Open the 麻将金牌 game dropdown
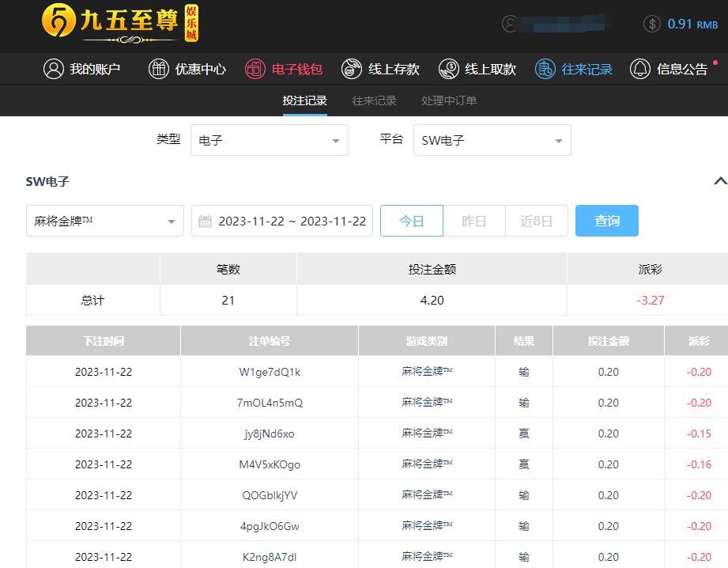The width and height of the screenshot is (728, 568). [x=104, y=221]
